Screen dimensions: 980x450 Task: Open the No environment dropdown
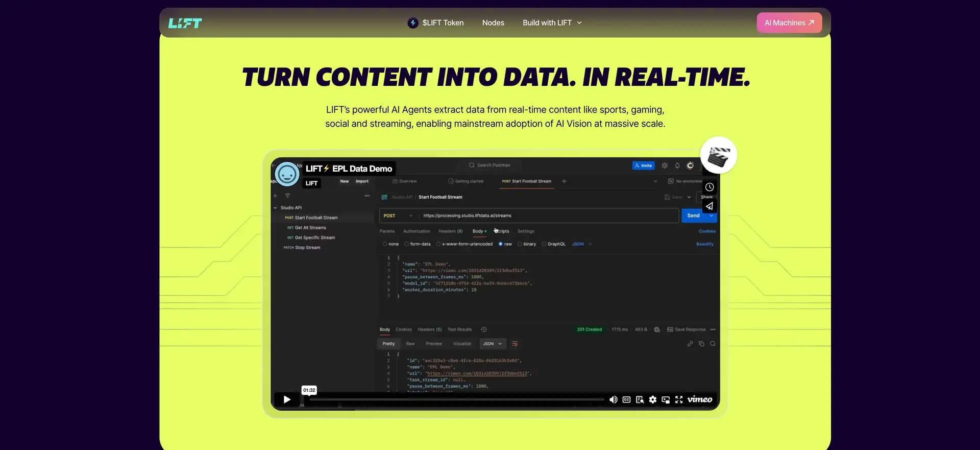[685, 181]
